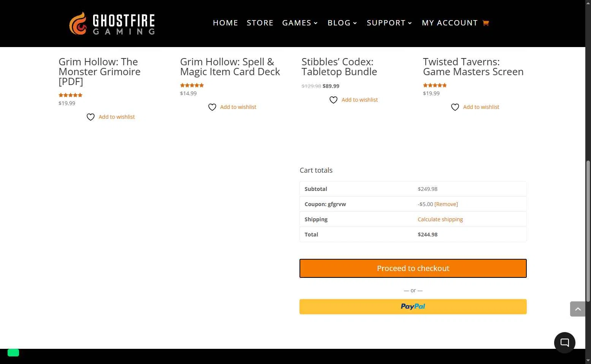Click the $244.98 total amount

point(428,235)
